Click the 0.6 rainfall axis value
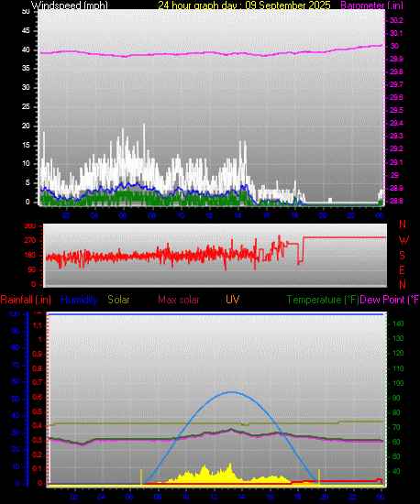Viewport: 420px width, 504px height. click(x=38, y=397)
